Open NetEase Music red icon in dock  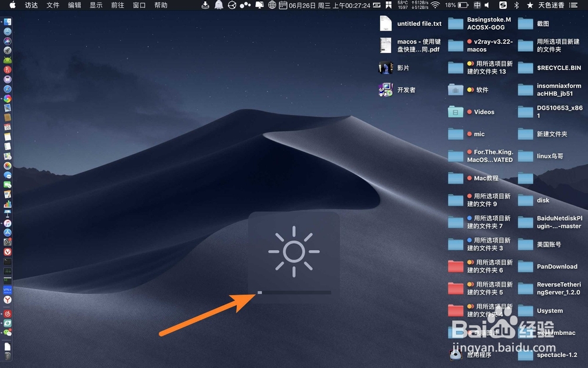pyautogui.click(x=8, y=314)
